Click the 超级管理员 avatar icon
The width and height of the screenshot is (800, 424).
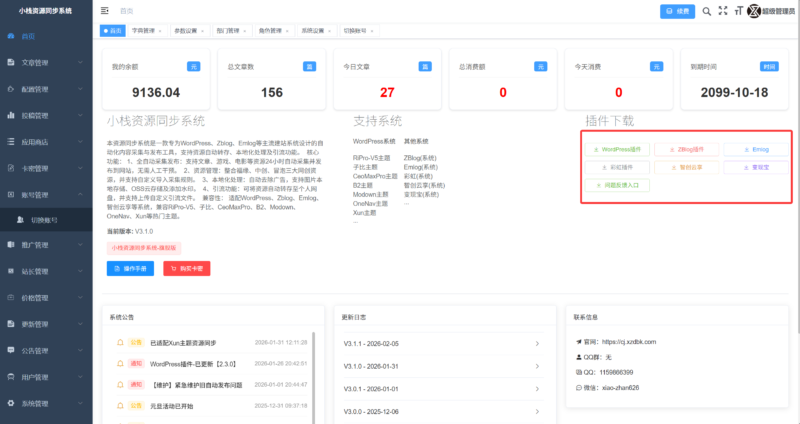[x=754, y=11]
